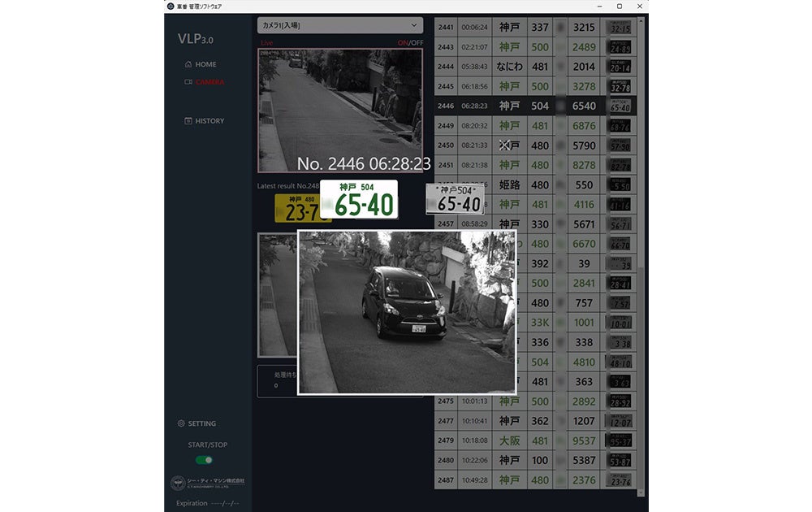Maximize the application window
Image resolution: width=812 pixels, height=512 pixels.
click(x=620, y=7)
